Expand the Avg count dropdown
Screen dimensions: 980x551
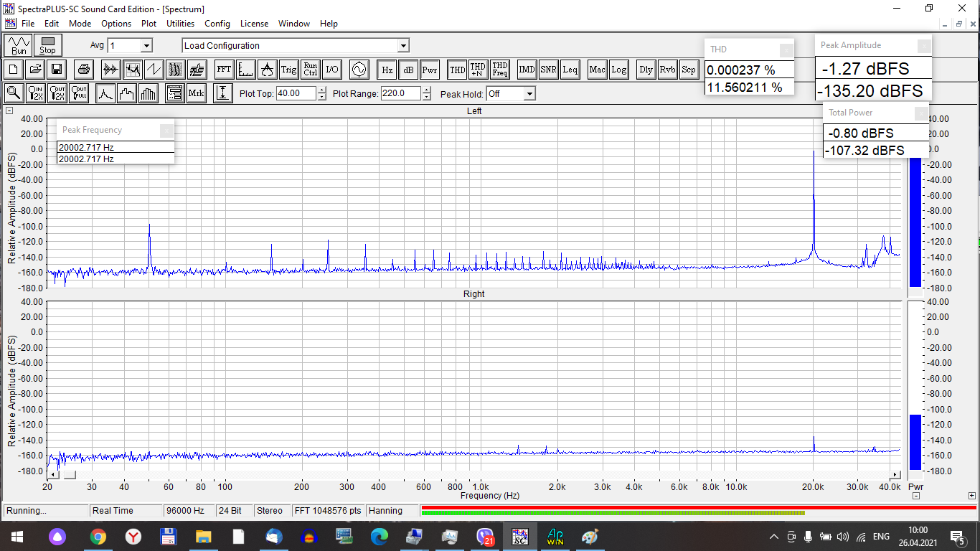146,46
